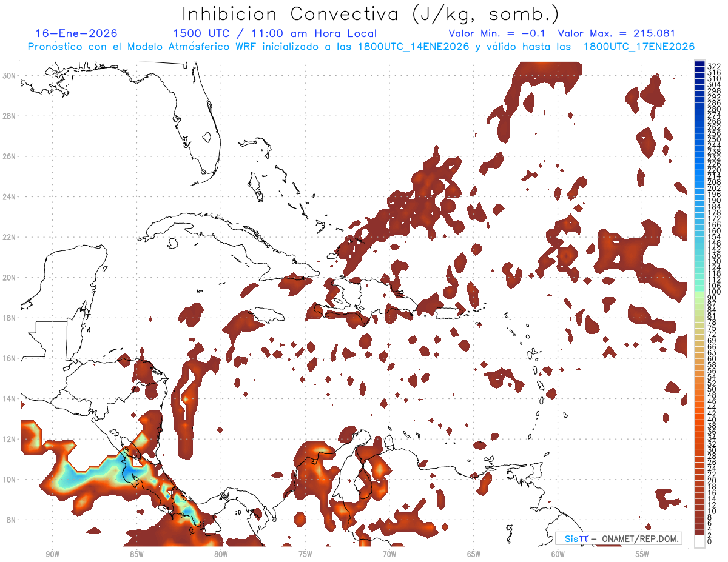Click the colorbar value "154"

click(x=713, y=237)
